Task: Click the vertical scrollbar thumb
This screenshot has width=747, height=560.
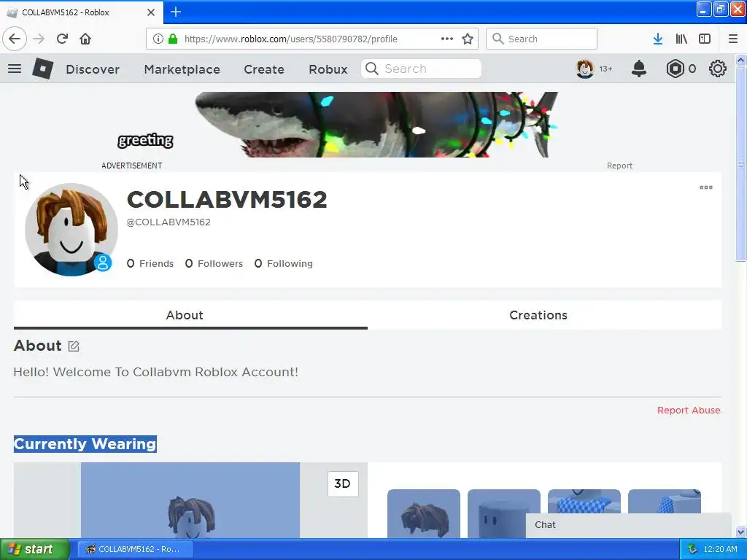Action: click(740, 163)
